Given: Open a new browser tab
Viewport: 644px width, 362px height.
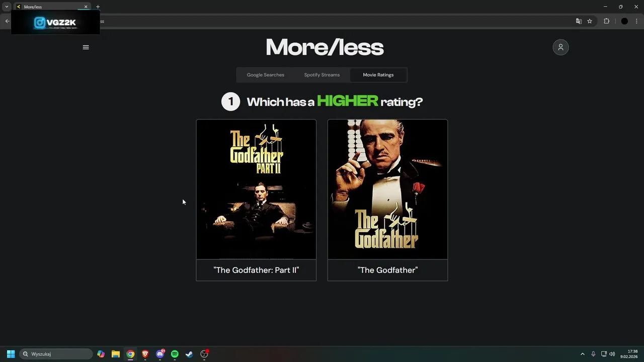Looking at the screenshot, I should click(98, 7).
